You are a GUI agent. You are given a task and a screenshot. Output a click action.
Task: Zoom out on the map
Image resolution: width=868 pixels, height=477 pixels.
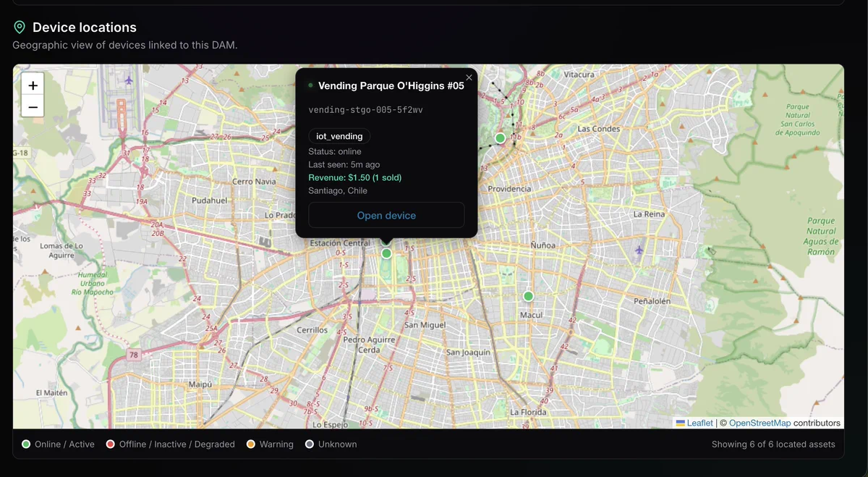[x=33, y=106]
